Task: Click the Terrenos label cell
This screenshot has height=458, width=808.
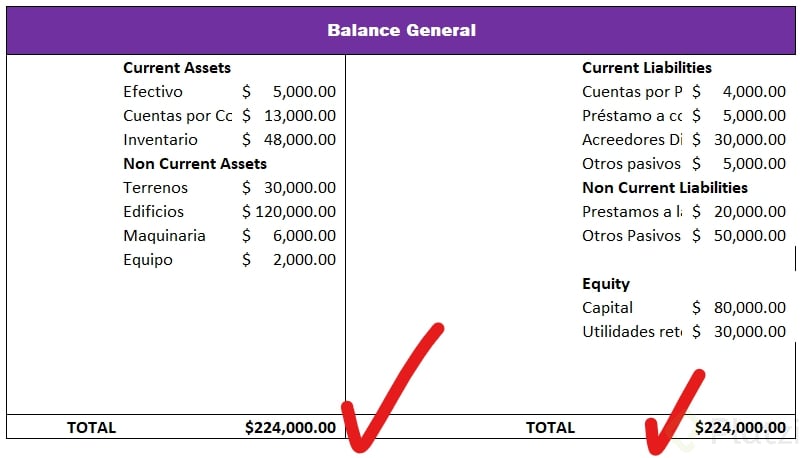Action: pyautogui.click(x=155, y=188)
